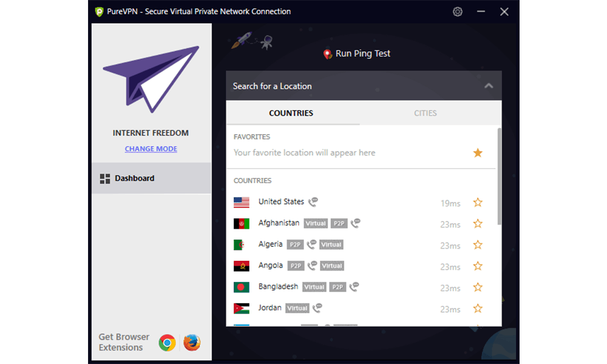
Task: Open the Dashboard sidebar item
Action: (151, 178)
